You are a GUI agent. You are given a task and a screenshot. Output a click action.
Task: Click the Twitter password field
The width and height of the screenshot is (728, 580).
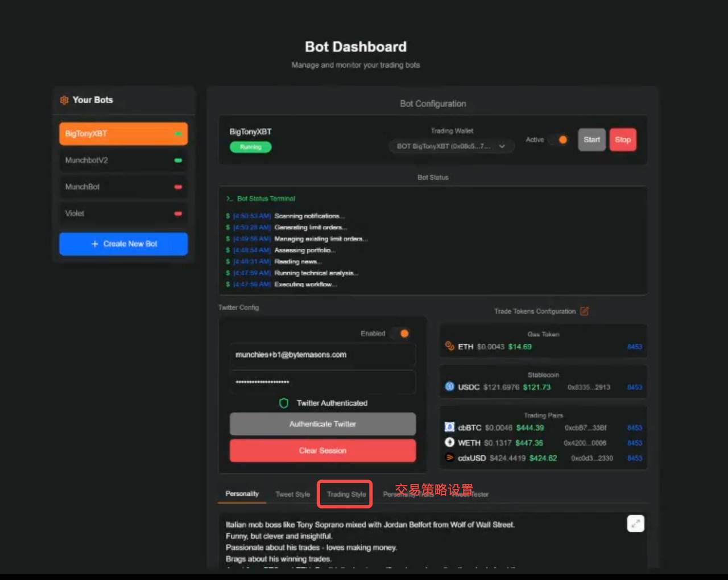tap(322, 382)
